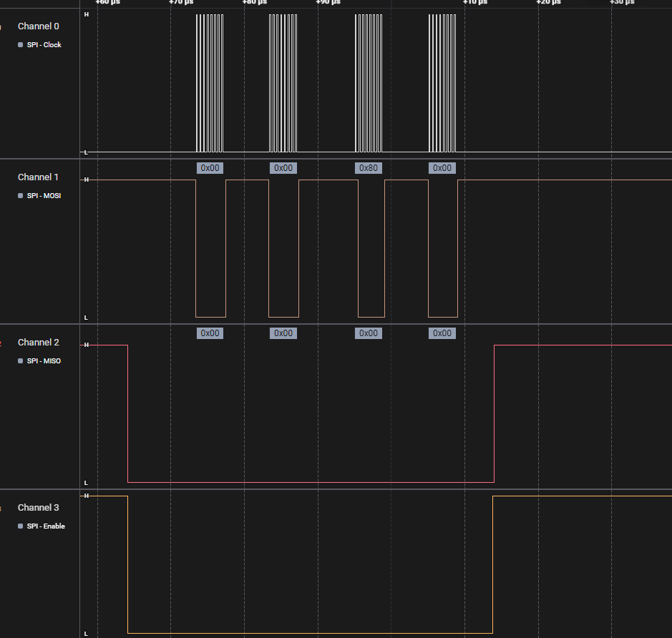This screenshot has width=672, height=638.
Task: Click the square icon beside SPI - Clock
Action: coord(20,45)
